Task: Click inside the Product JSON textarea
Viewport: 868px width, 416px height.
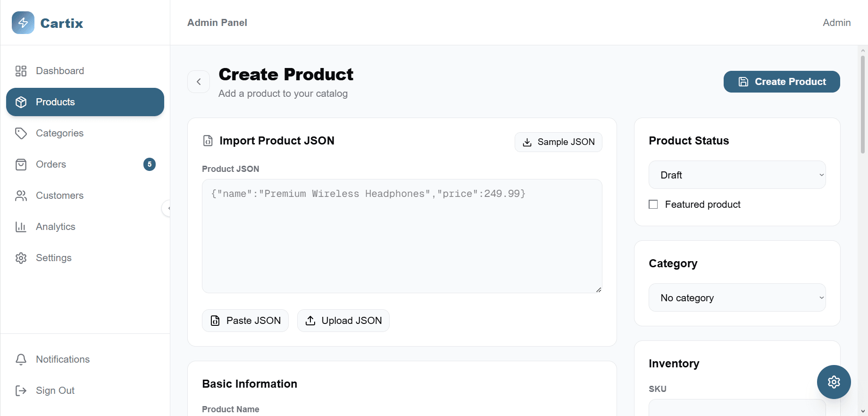Action: (x=402, y=236)
